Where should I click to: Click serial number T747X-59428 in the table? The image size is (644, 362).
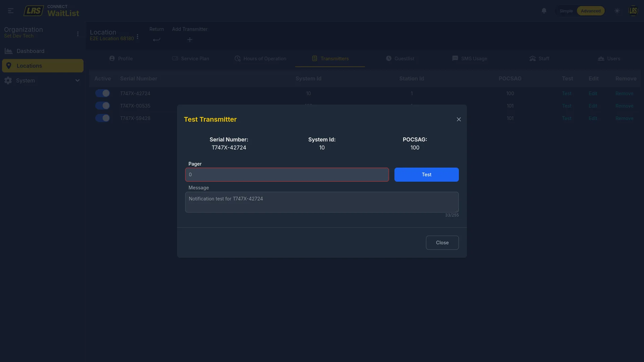(x=135, y=118)
